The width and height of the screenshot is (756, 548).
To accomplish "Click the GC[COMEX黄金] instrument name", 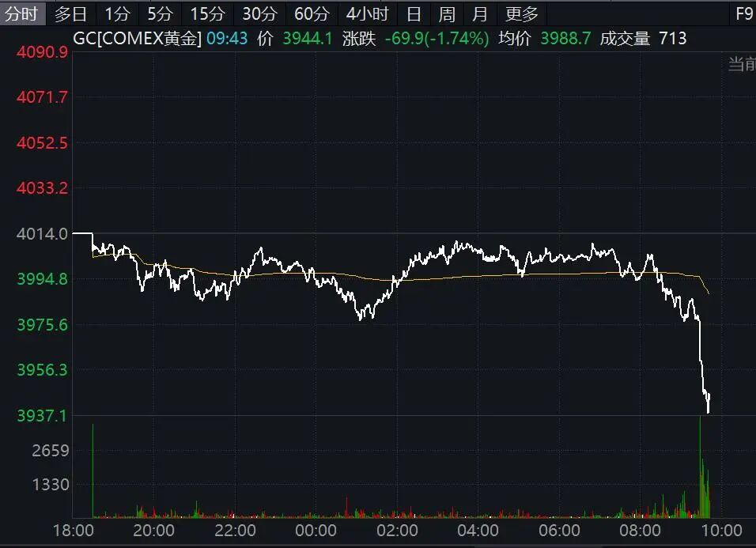I will coord(137,39).
